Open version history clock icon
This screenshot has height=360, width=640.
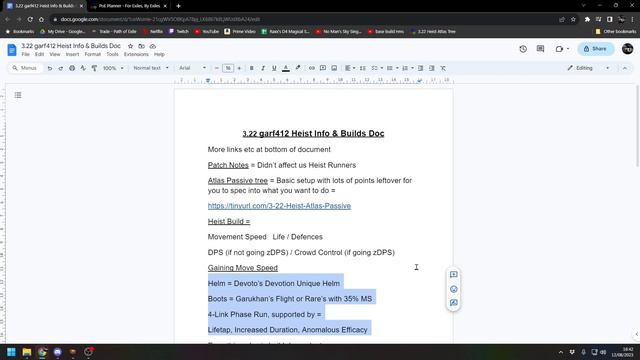[523, 49]
